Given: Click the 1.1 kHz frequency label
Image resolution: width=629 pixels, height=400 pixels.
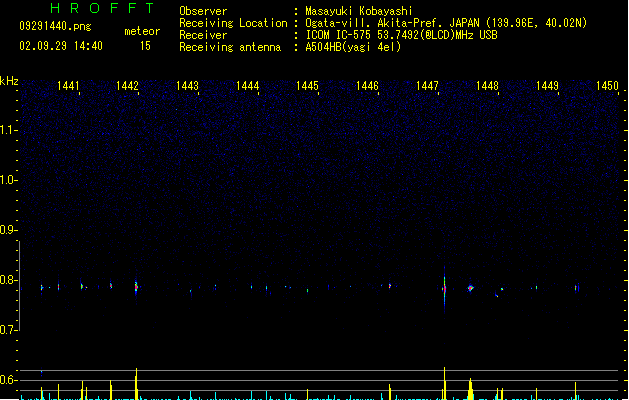Looking at the screenshot, I should coord(8,130).
